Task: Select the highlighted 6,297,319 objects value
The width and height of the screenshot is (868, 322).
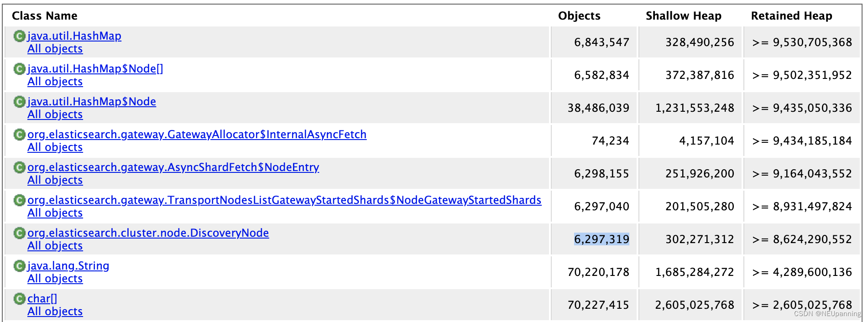Action: click(601, 239)
